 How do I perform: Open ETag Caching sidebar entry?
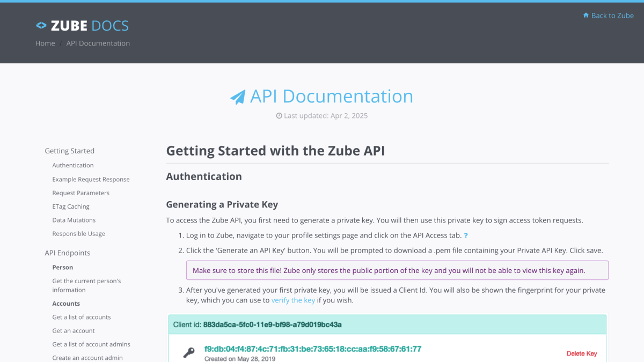(x=71, y=206)
